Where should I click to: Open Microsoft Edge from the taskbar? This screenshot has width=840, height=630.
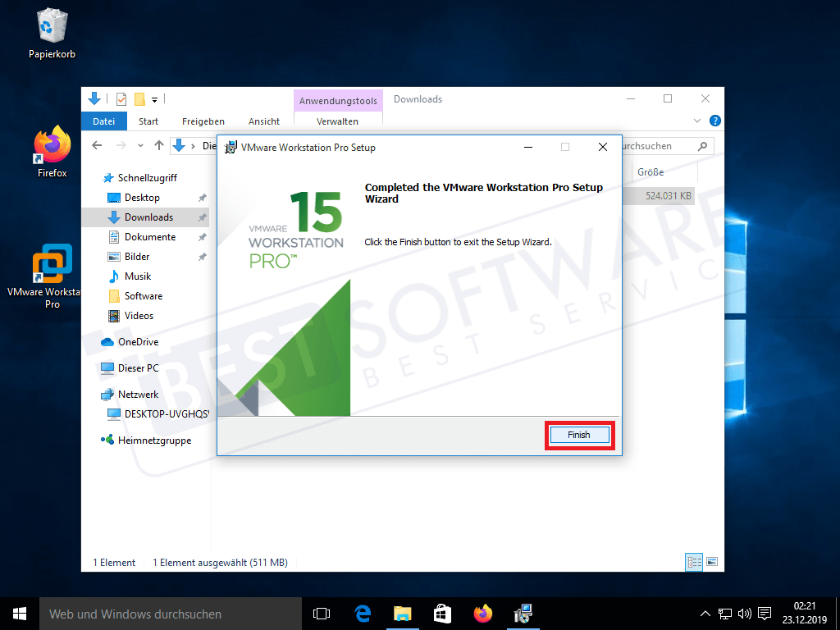point(362,613)
